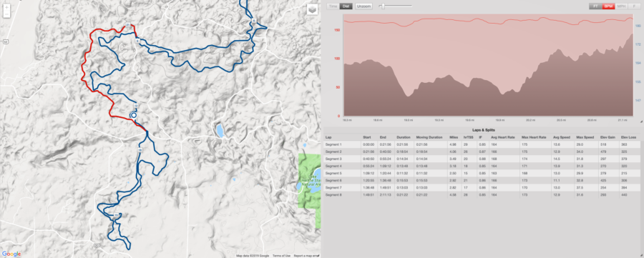The height and width of the screenshot is (258, 644).
Task: Toggle the BPM heart rate series
Action: (608, 6)
